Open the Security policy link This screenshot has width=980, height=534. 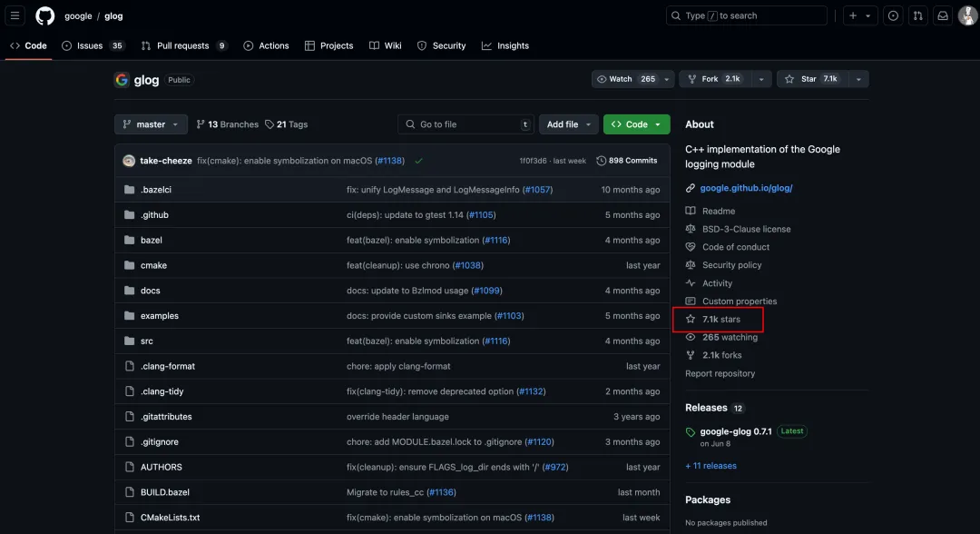(732, 265)
